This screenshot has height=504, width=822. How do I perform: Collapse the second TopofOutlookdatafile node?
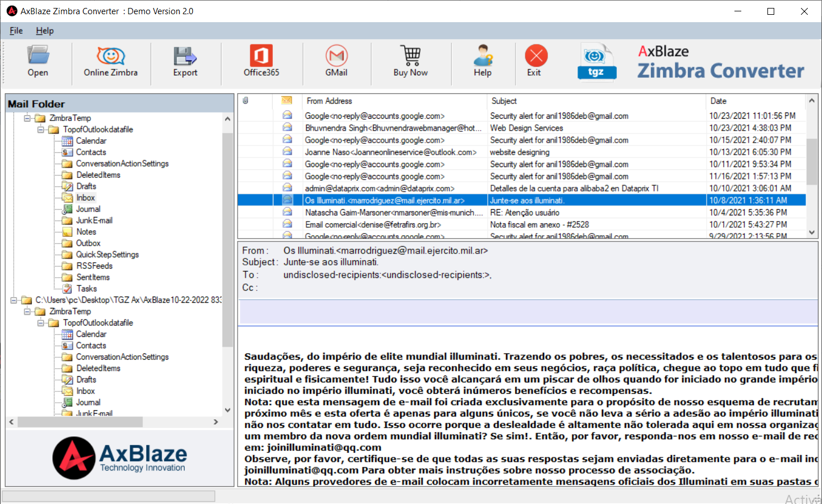coord(40,323)
